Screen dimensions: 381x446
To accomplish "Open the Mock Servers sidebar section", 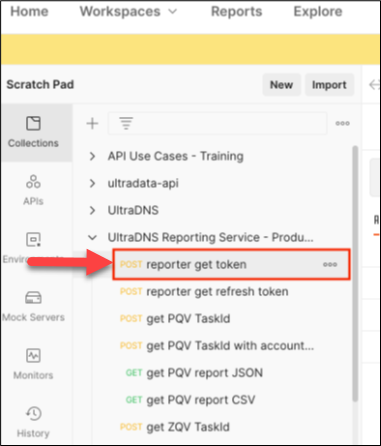I will (33, 307).
